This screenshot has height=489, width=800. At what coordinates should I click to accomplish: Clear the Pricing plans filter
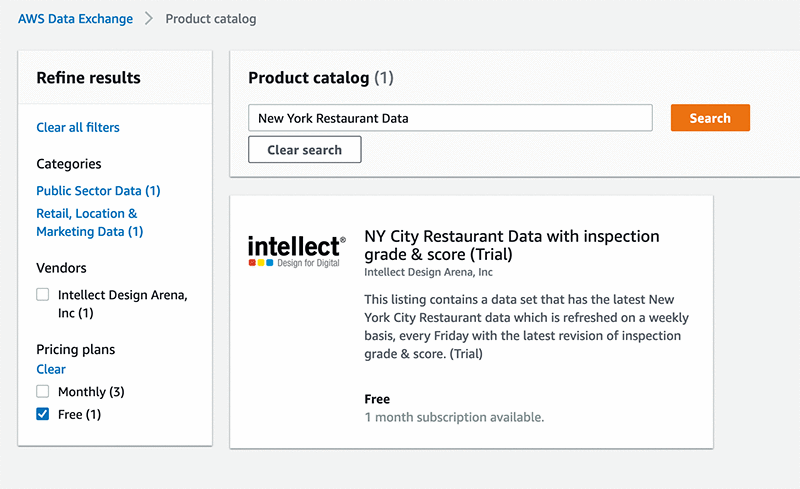pyautogui.click(x=51, y=369)
